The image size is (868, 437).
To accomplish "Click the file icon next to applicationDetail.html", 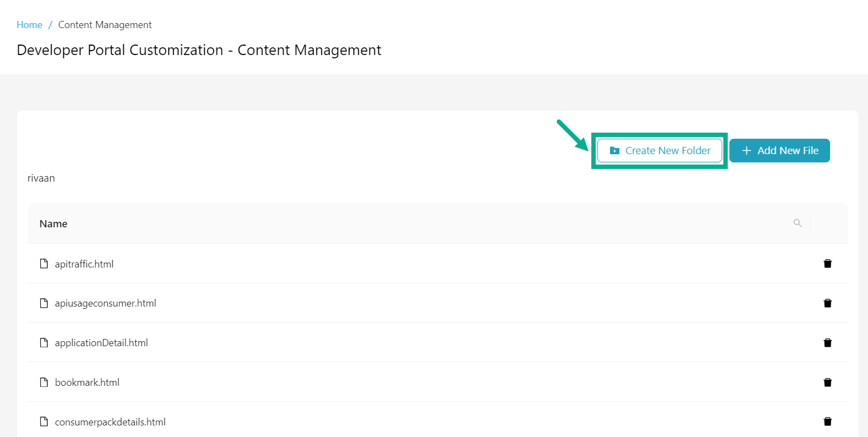I will coord(44,342).
